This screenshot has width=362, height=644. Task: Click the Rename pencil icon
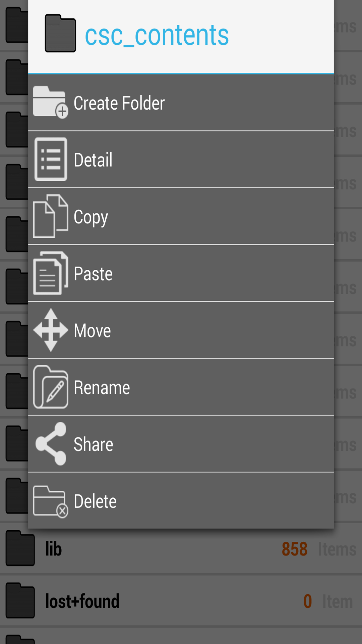coord(51,387)
